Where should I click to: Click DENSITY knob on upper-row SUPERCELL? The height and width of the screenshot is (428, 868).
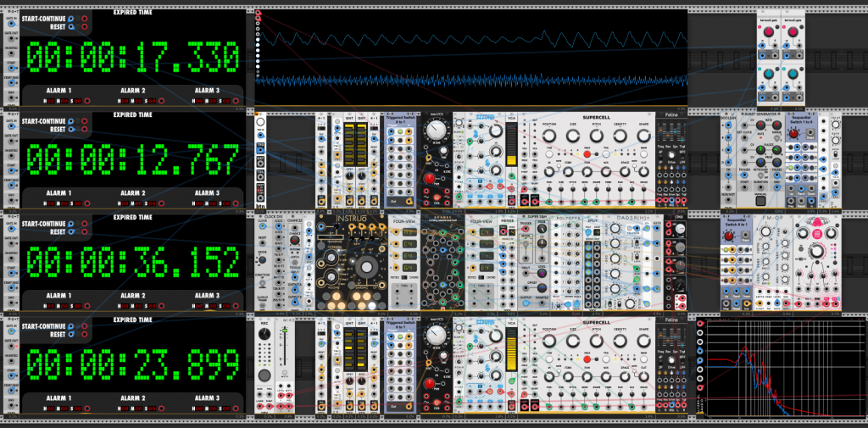[x=620, y=136]
